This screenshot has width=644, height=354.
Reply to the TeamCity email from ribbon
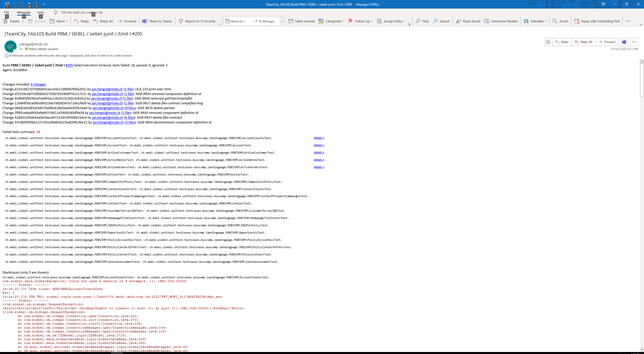click(x=82, y=21)
